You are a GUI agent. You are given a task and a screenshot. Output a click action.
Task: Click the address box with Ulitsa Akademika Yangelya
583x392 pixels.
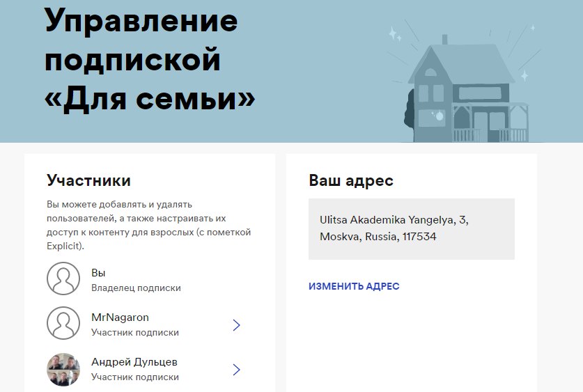412,229
